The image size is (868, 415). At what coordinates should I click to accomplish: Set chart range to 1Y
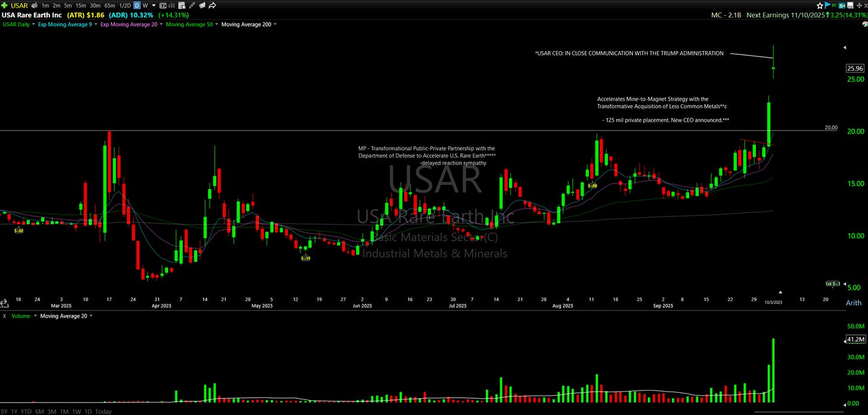[x=14, y=411]
